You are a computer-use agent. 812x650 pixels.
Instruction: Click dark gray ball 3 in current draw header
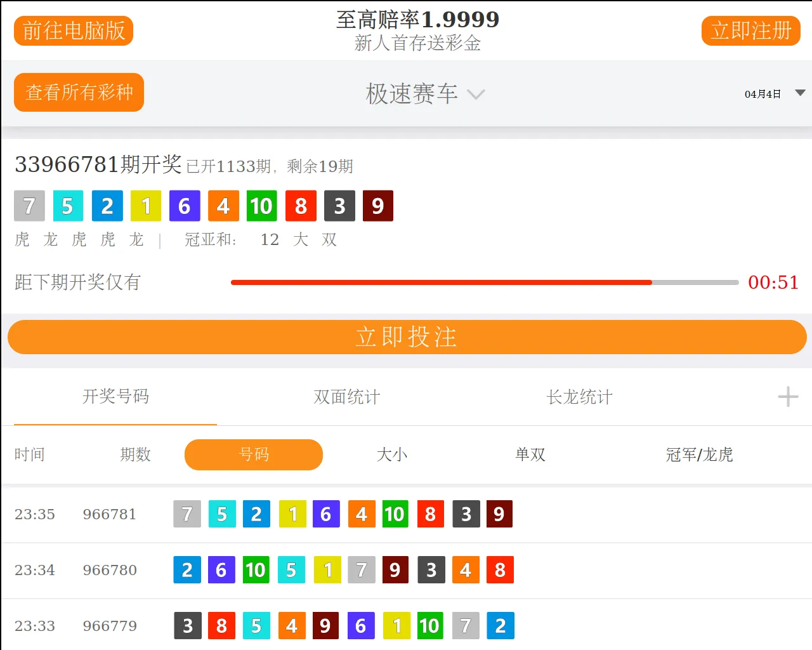click(x=339, y=206)
